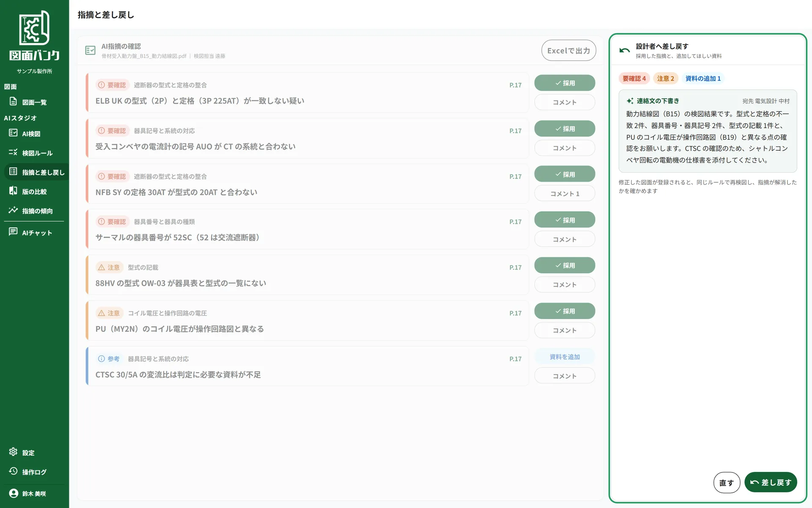Click 資料を追加 on CTSC 30/5A row
This screenshot has height=508, width=812.
pos(565,357)
